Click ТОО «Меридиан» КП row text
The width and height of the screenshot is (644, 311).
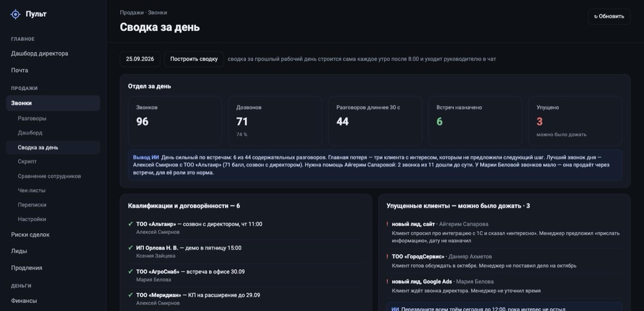tap(198, 295)
